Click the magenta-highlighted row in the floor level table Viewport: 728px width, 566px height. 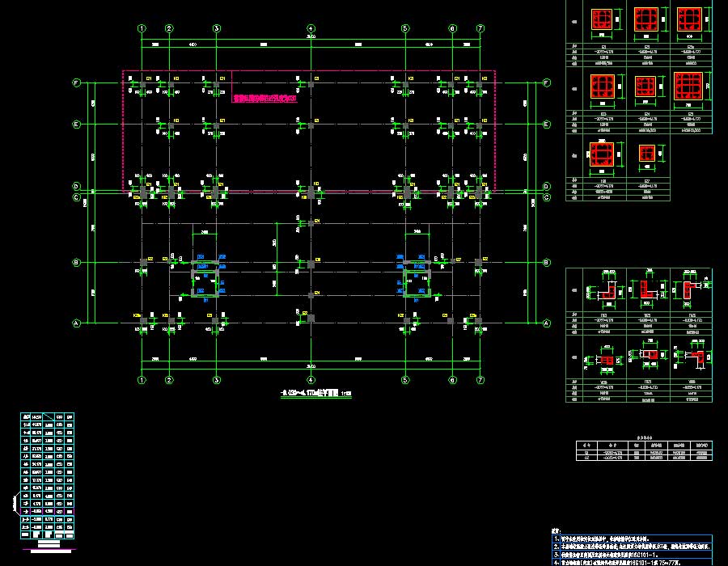pyautogui.click(x=48, y=511)
